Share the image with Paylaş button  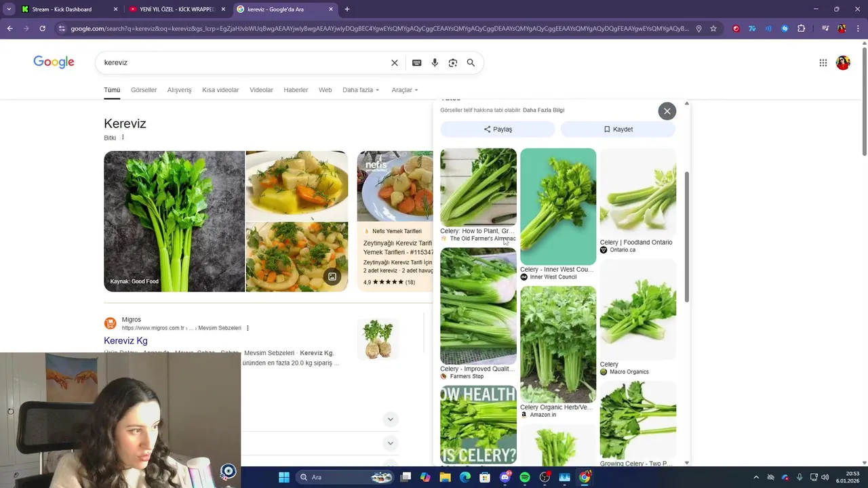[498, 129]
